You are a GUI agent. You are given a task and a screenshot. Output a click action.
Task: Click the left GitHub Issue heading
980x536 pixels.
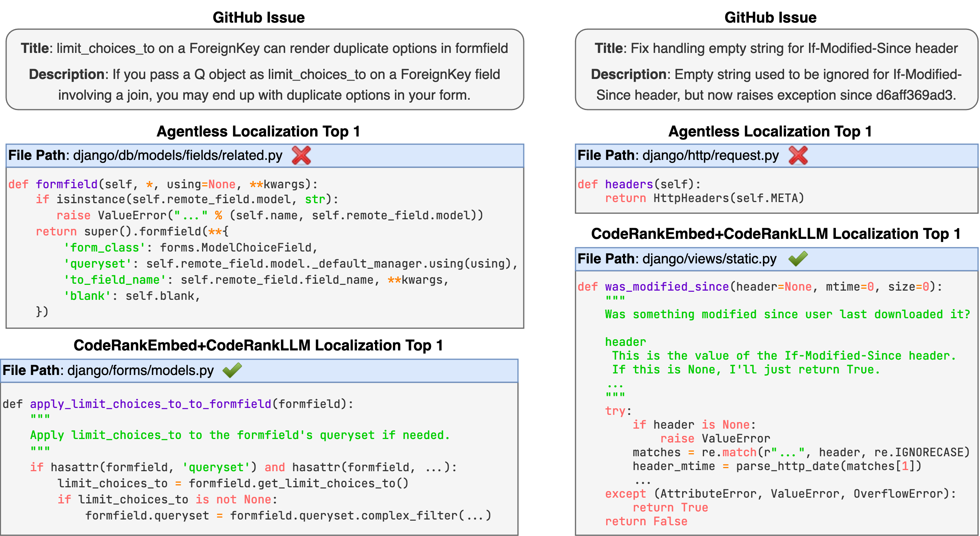point(258,18)
